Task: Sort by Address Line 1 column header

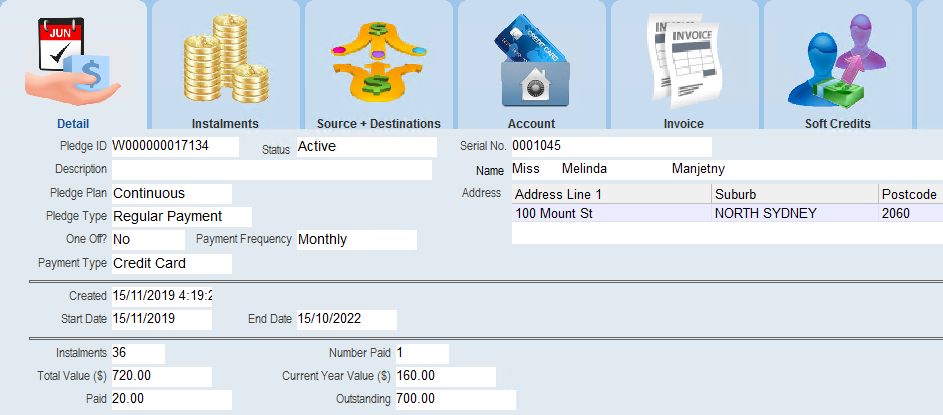Action: pos(611,195)
